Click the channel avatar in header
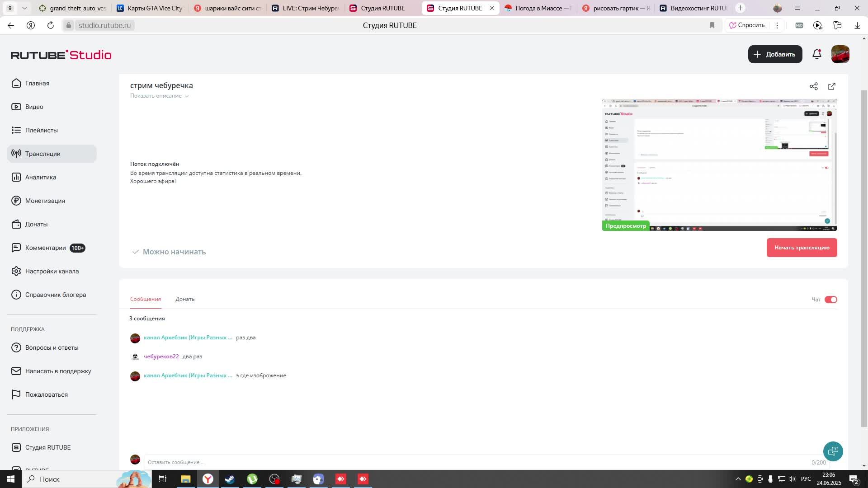 (x=840, y=54)
